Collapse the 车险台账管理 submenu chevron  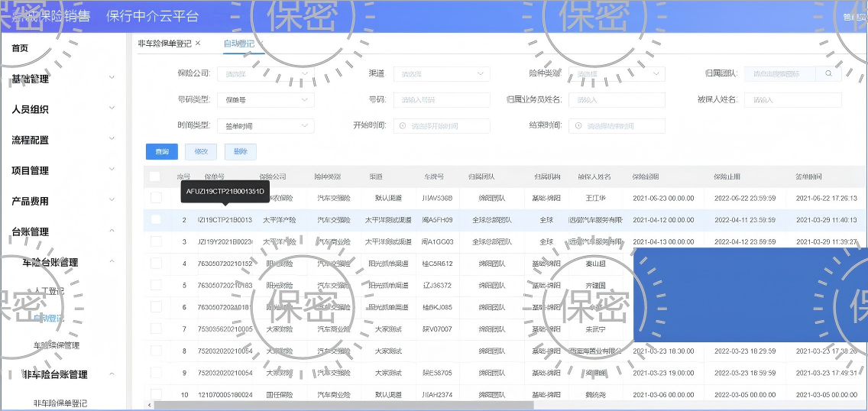tap(112, 262)
